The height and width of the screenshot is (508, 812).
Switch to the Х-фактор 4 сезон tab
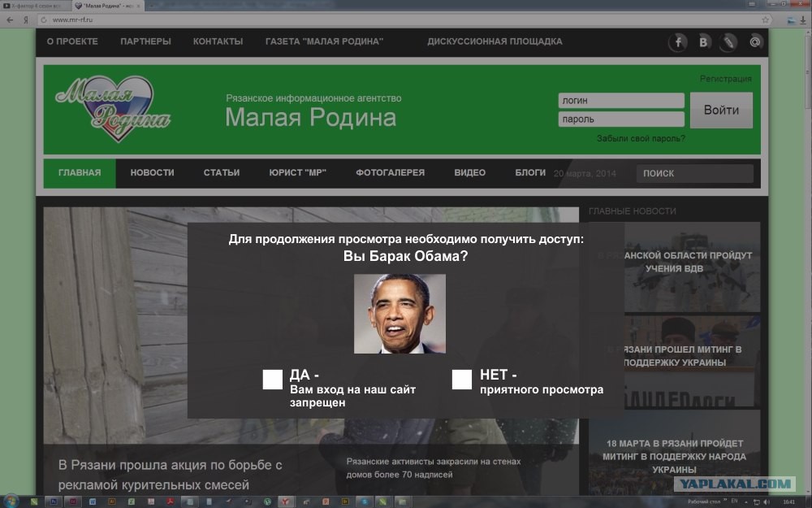[x=37, y=6]
